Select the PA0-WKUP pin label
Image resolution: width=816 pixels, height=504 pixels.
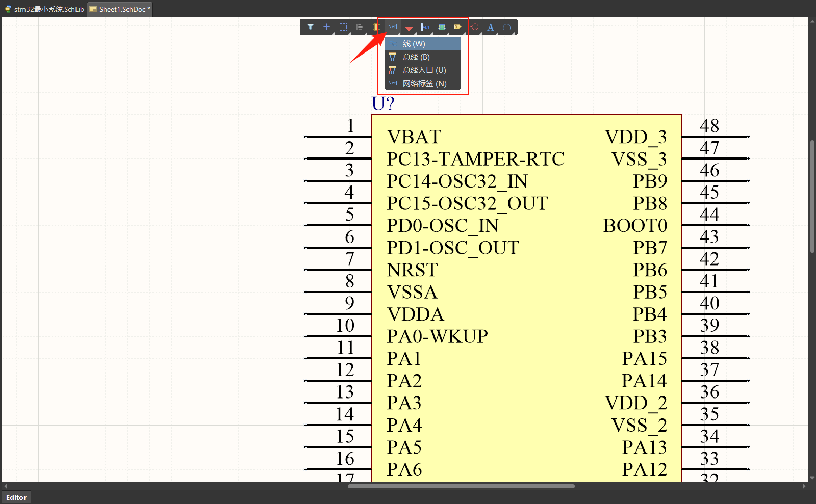click(x=437, y=336)
